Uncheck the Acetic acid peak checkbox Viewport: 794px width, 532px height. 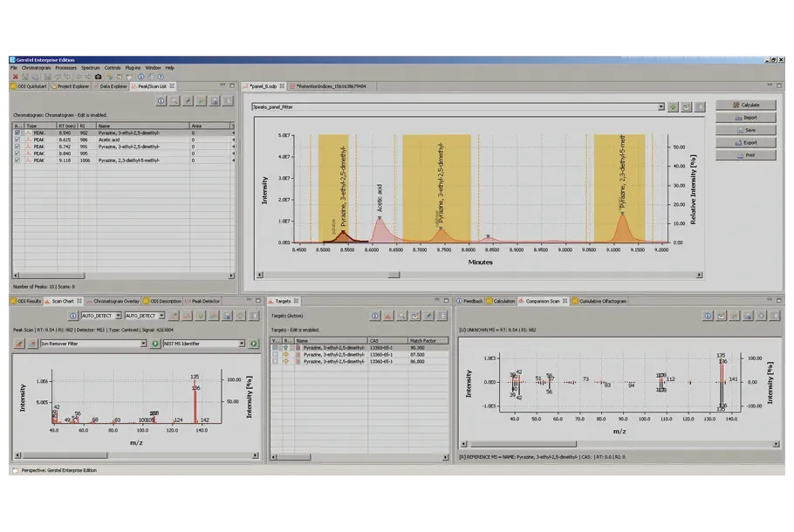[17, 140]
